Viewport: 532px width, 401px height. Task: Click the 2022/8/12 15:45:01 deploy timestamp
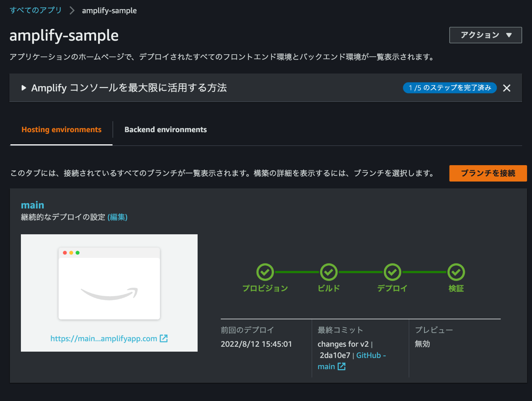pyautogui.click(x=256, y=344)
